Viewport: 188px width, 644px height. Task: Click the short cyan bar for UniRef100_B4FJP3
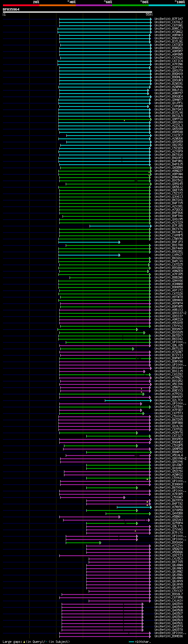pos(89,242)
